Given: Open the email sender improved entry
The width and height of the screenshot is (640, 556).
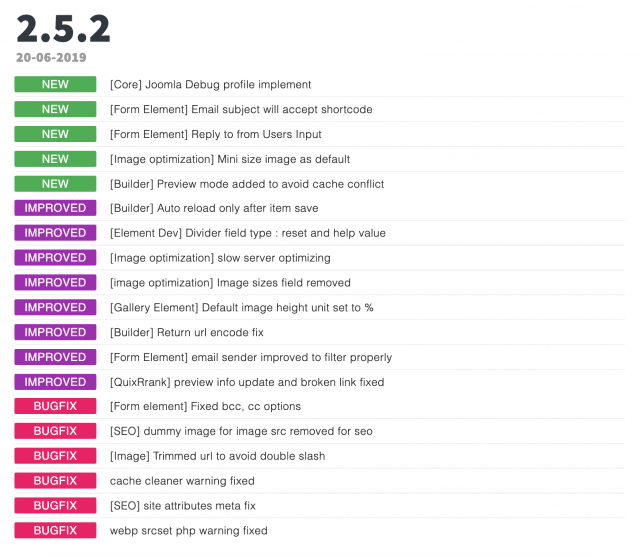Looking at the screenshot, I should [251, 358].
